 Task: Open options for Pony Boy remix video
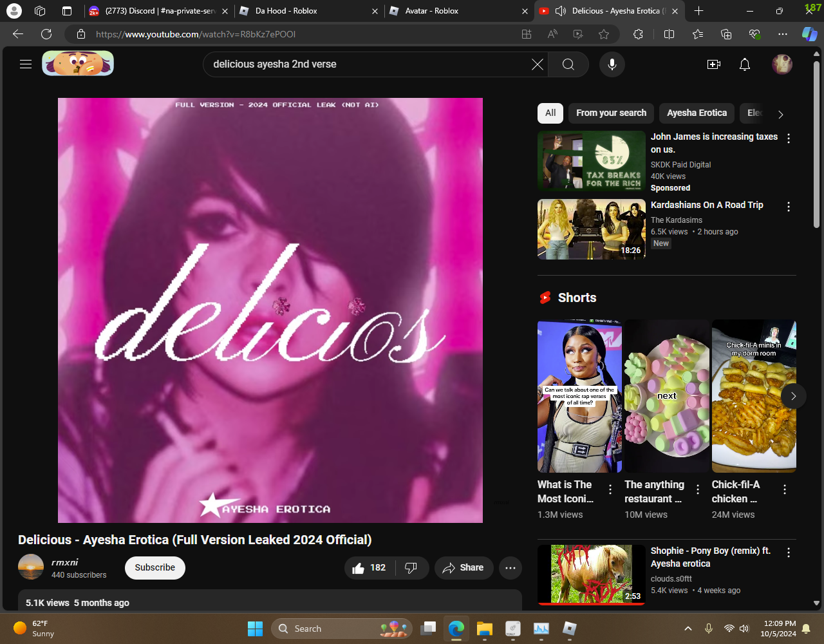point(789,553)
